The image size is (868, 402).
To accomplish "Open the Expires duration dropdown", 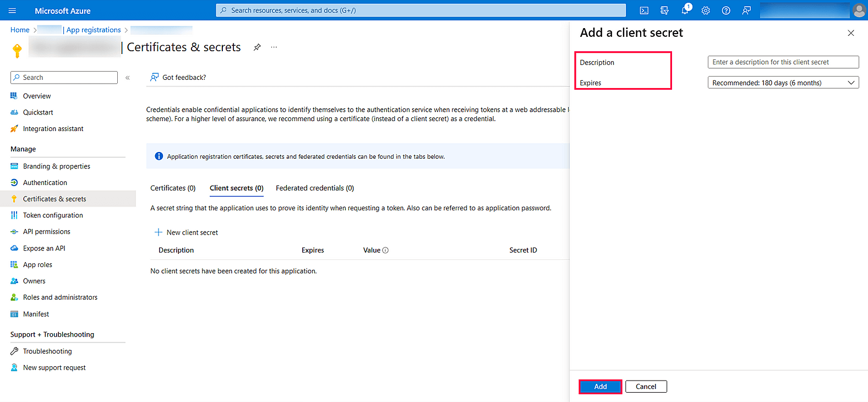I will (783, 83).
